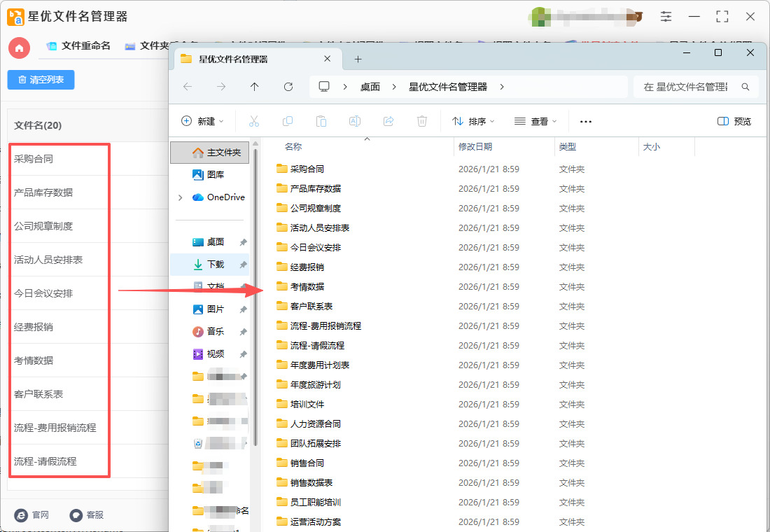This screenshot has width=770, height=532.
Task: Open 图库 in the navigation pane
Action: click(209, 175)
